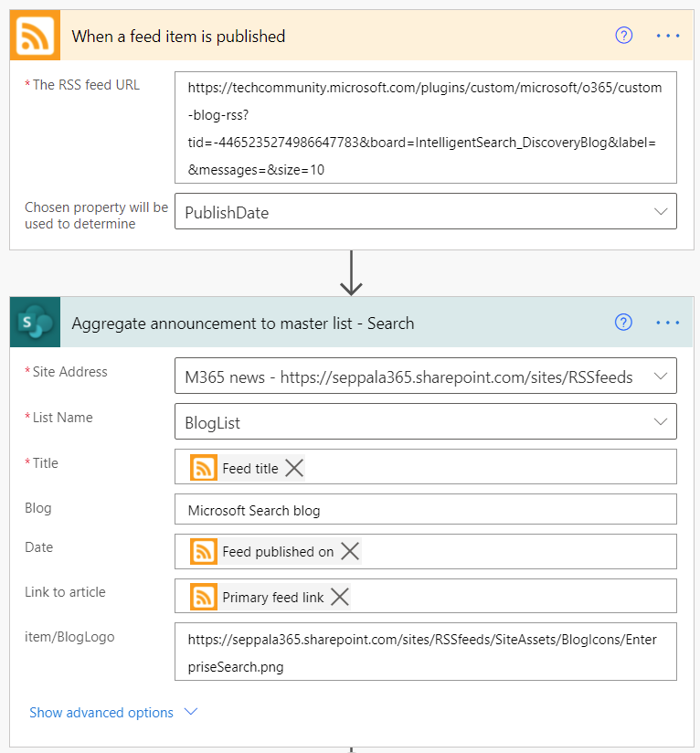
Task: Click the RSS trigger icon in header
Action: click(35, 37)
